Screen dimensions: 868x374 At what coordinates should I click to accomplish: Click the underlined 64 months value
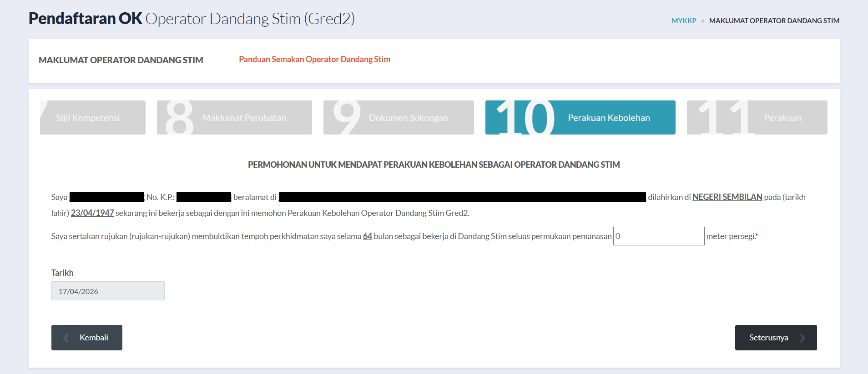pos(367,236)
